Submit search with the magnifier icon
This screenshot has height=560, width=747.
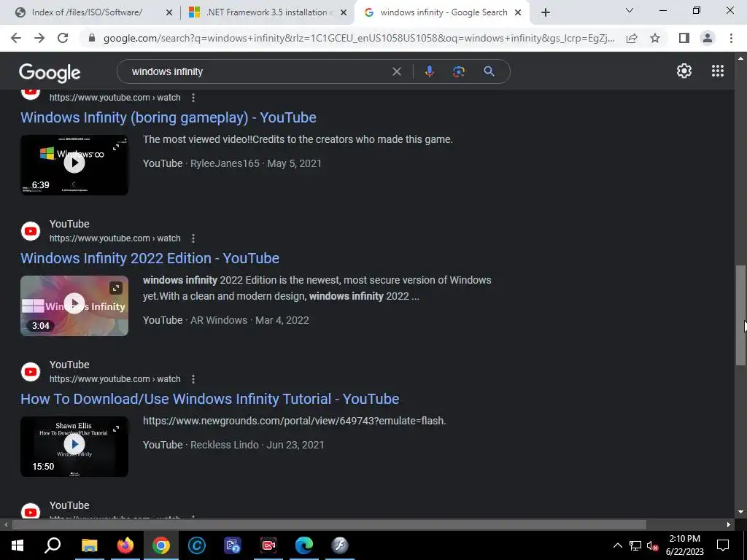point(489,71)
